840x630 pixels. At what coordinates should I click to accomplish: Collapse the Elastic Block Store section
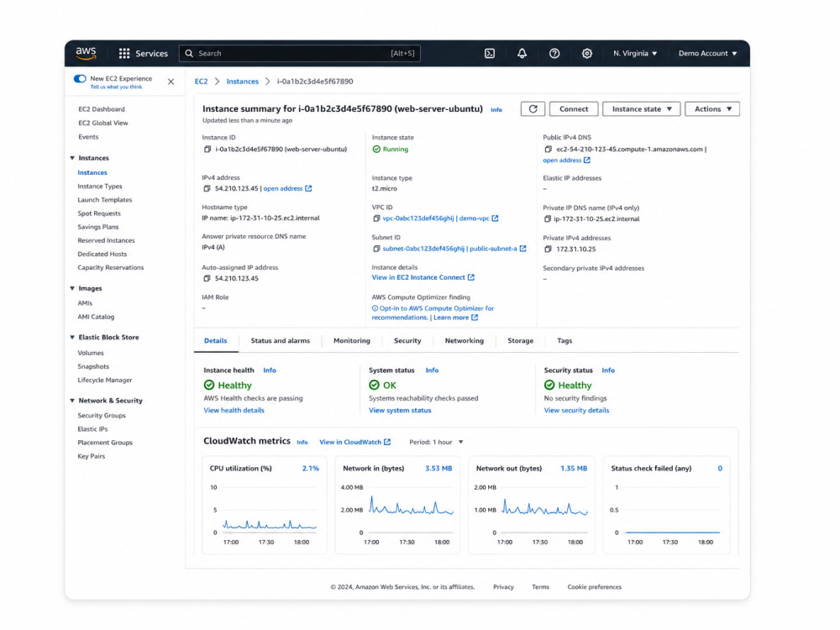click(72, 337)
